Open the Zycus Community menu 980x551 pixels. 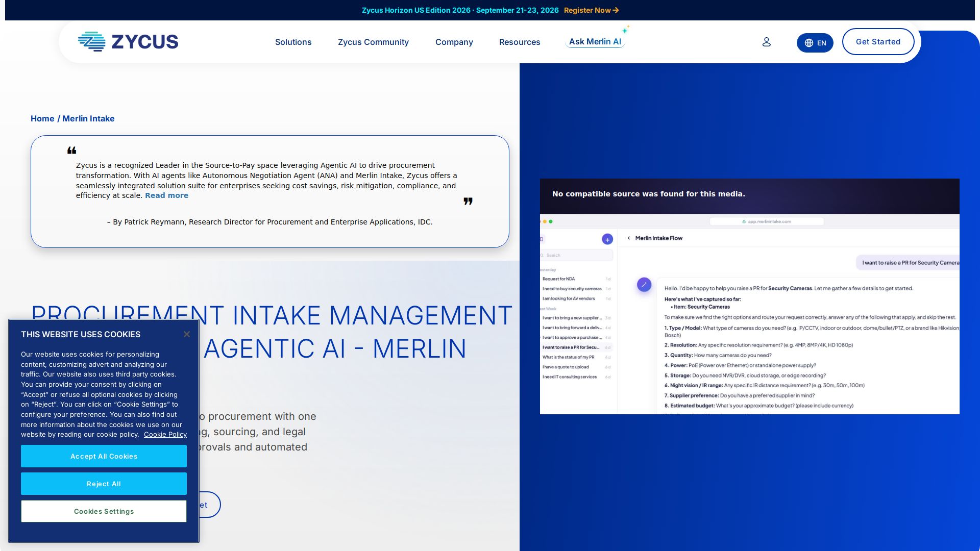tap(373, 42)
